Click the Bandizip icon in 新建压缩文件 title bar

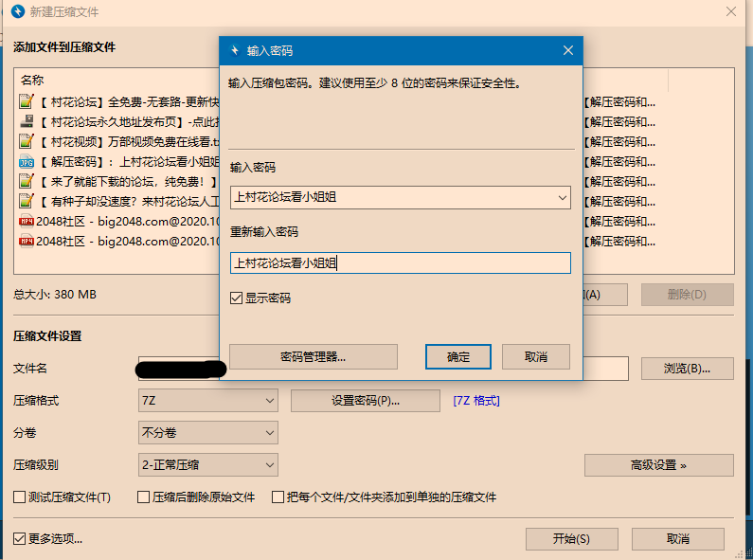point(15,12)
